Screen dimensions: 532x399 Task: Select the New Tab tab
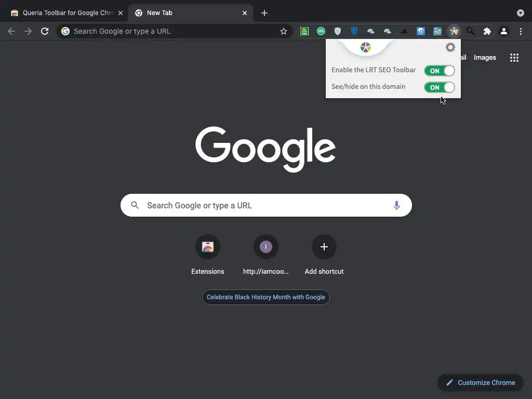tap(191, 13)
